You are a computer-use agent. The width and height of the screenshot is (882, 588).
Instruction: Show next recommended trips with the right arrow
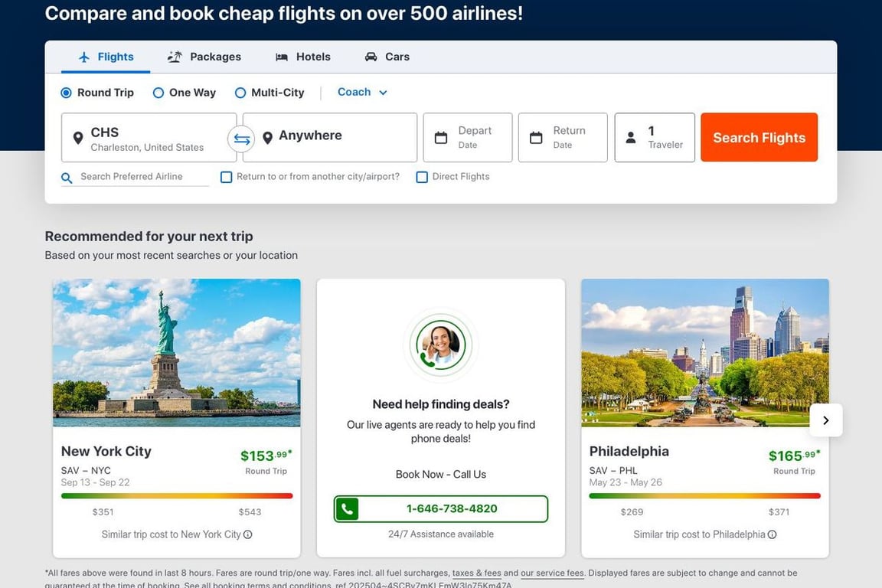pos(825,420)
